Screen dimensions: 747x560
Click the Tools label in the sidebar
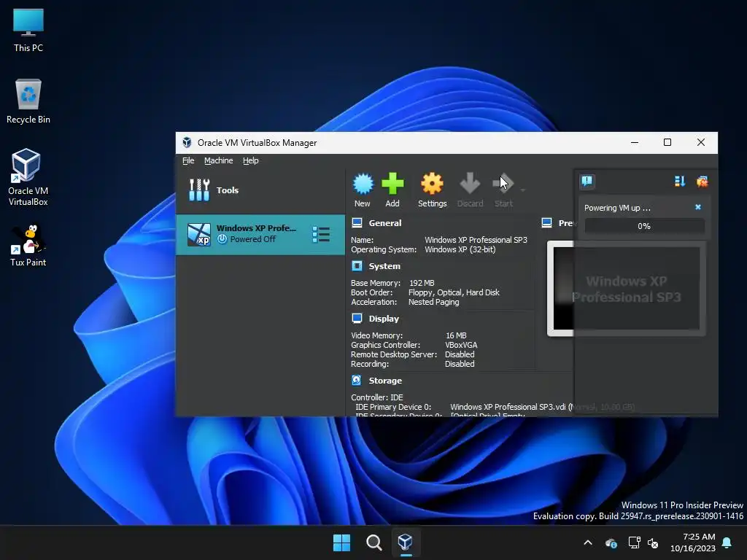pos(228,190)
